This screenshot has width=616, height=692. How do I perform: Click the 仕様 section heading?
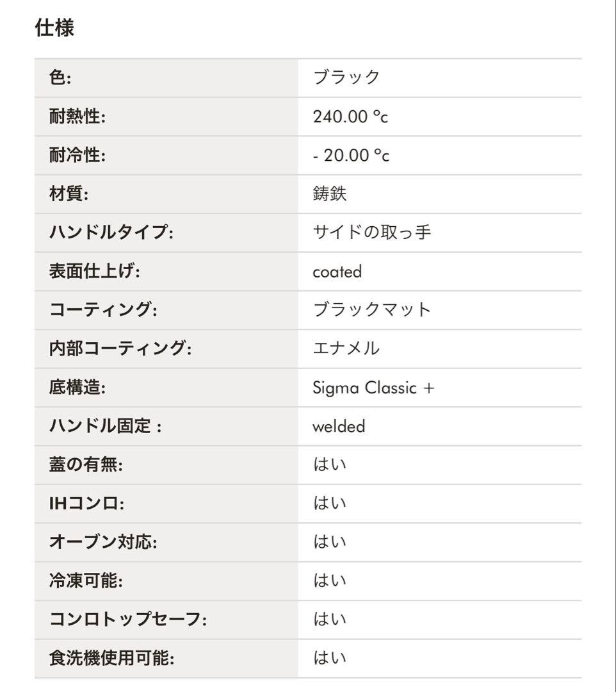tap(54, 28)
